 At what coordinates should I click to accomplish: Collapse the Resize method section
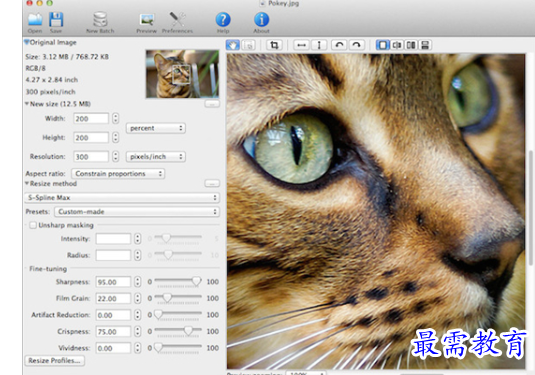click(27, 184)
